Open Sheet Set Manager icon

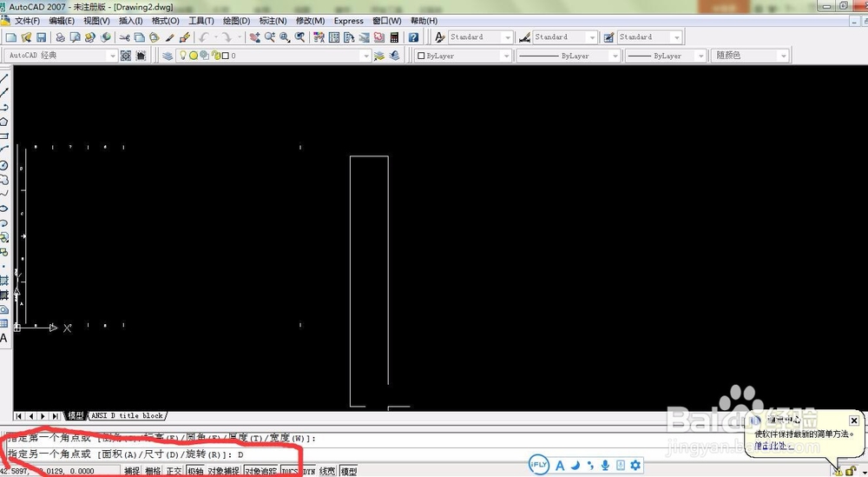364,37
